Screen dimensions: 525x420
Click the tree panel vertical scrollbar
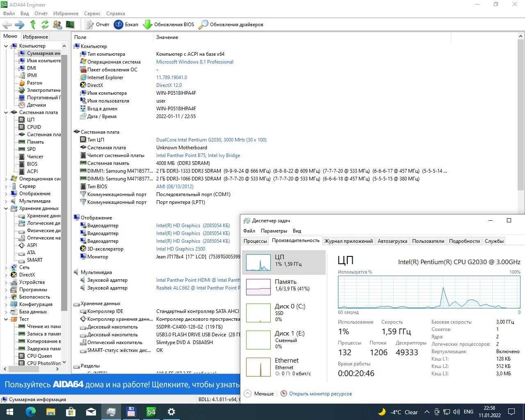[x=64, y=203]
